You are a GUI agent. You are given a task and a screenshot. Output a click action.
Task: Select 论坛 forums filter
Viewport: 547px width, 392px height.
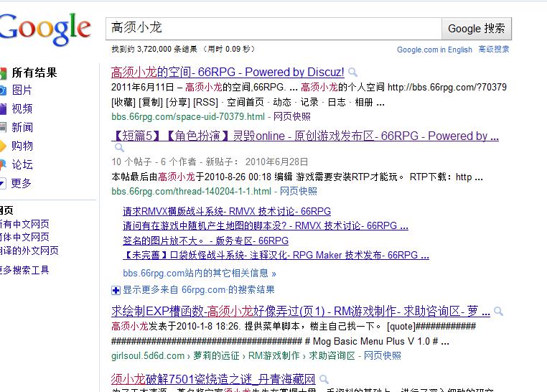coord(22,164)
